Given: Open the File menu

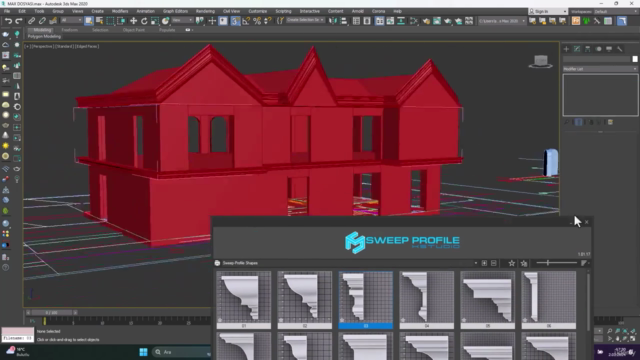Looking at the screenshot, I should (x=7, y=11).
